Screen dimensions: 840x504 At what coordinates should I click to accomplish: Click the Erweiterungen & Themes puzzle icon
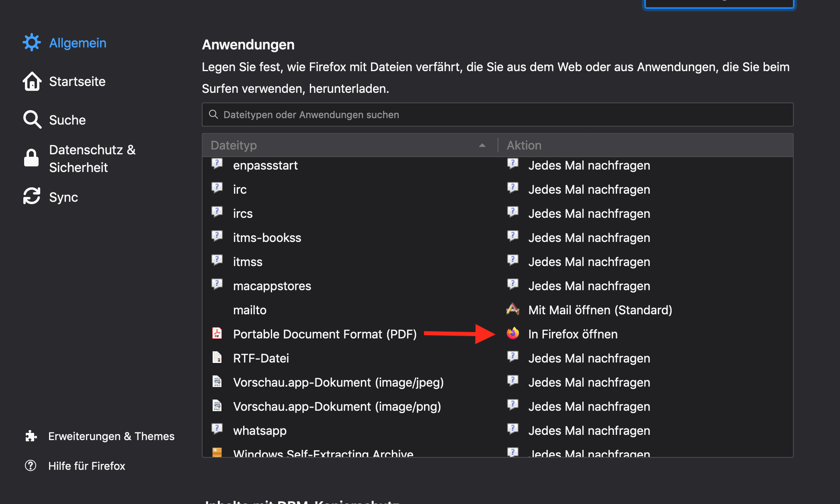pyautogui.click(x=31, y=436)
